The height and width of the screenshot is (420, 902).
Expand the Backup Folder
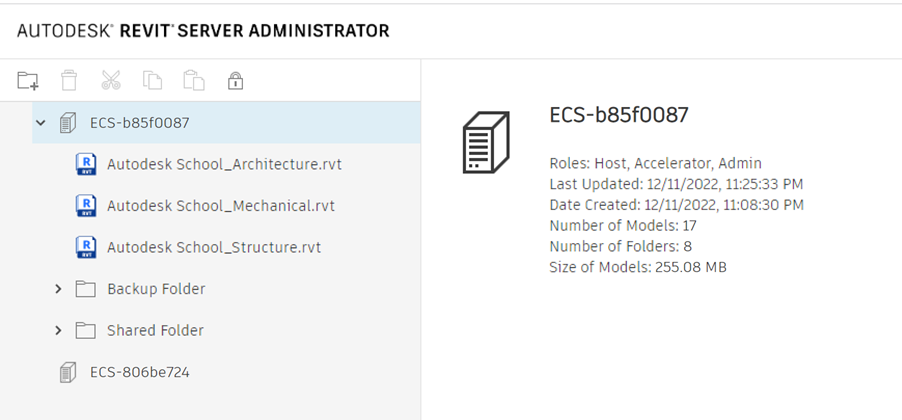click(x=58, y=289)
